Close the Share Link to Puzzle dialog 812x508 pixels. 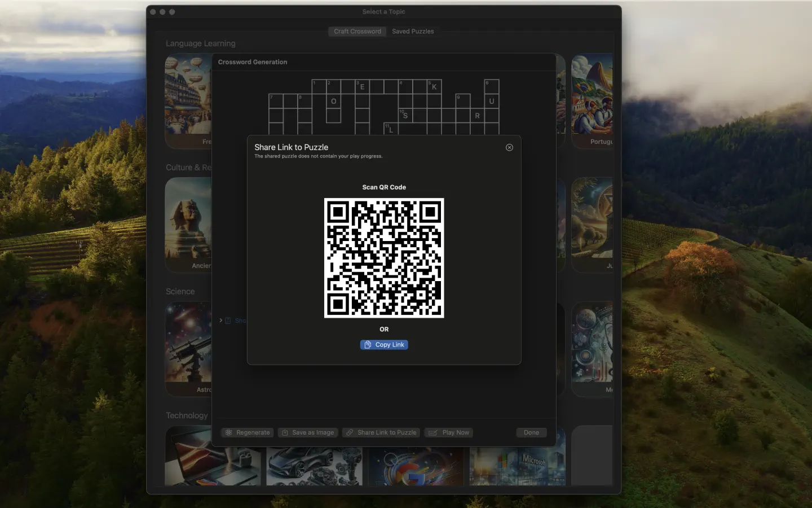[509, 147]
